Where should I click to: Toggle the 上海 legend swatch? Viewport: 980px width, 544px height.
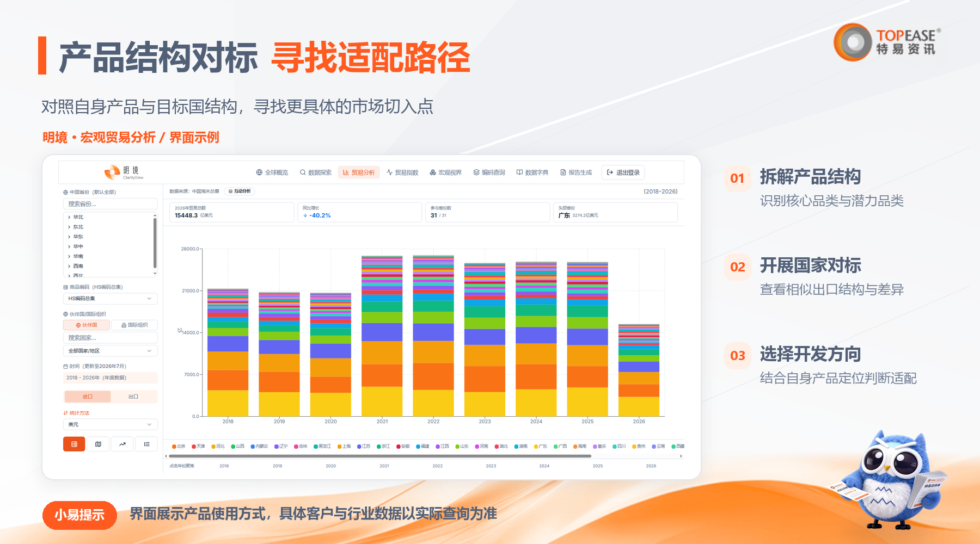(340, 446)
